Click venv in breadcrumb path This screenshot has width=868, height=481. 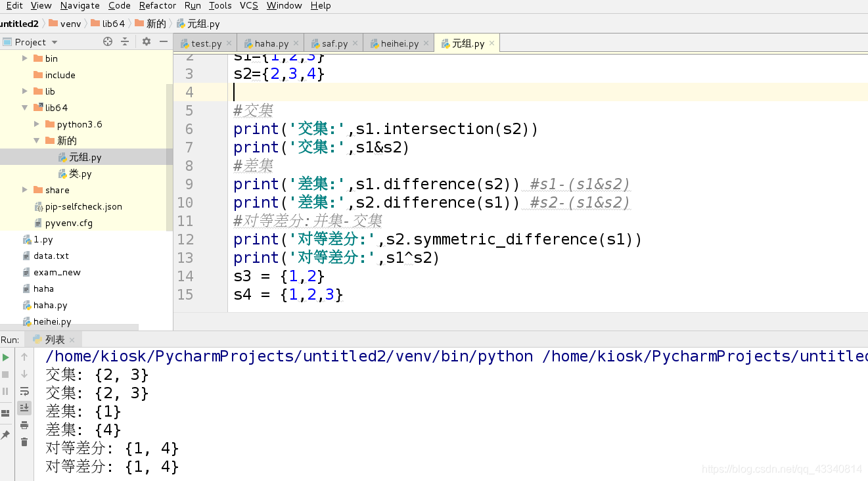pyautogui.click(x=65, y=24)
